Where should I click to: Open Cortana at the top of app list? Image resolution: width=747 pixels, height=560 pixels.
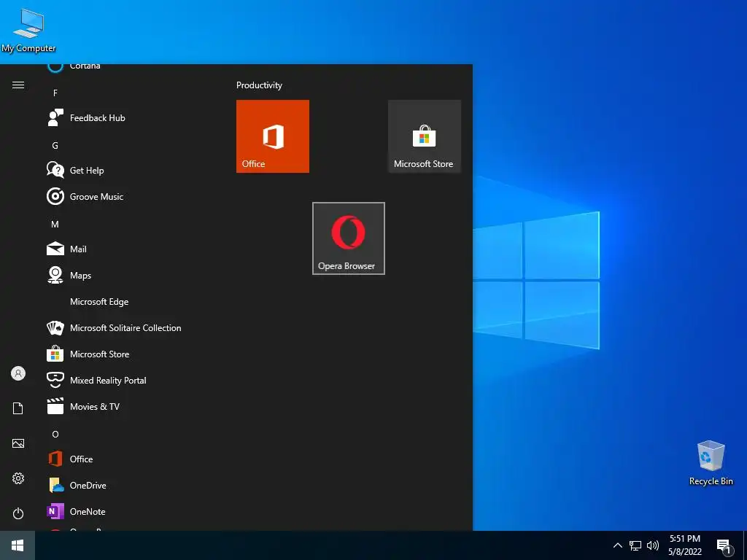point(74,66)
